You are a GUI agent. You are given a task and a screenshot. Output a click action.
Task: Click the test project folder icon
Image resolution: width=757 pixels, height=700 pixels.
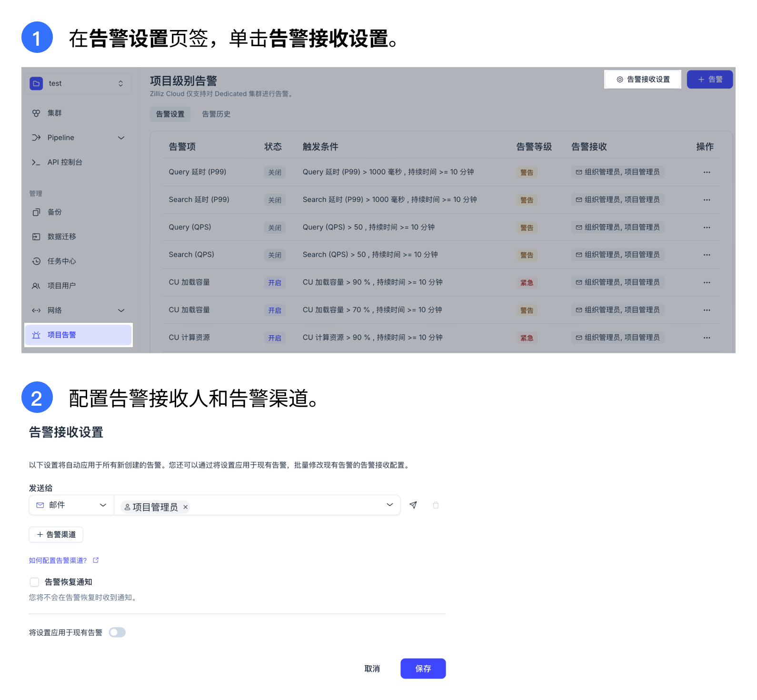[36, 83]
